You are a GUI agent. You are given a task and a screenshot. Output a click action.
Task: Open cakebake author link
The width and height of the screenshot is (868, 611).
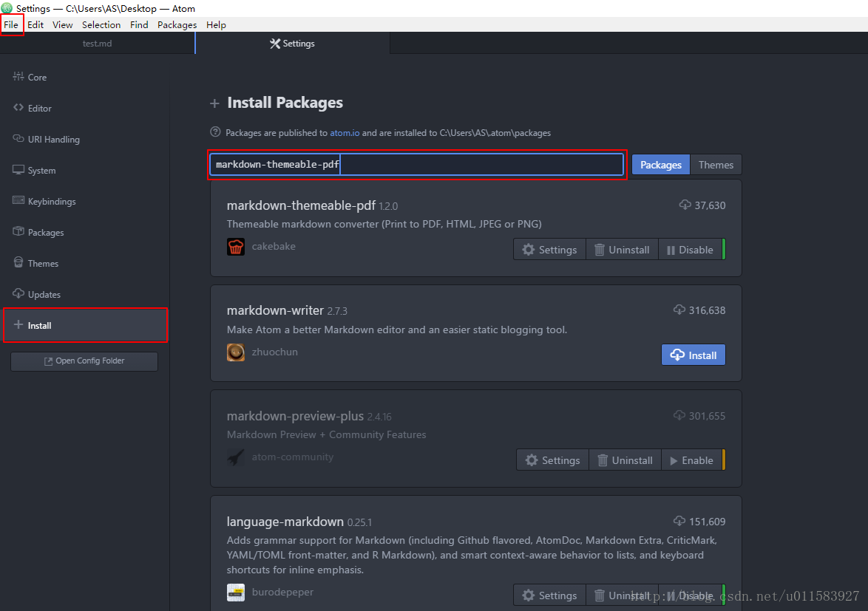(x=274, y=247)
